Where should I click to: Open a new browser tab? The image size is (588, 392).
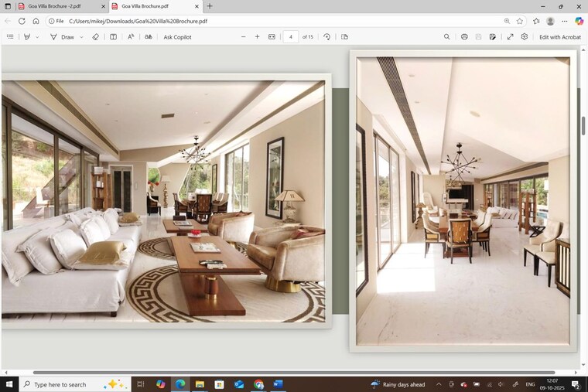[210, 6]
